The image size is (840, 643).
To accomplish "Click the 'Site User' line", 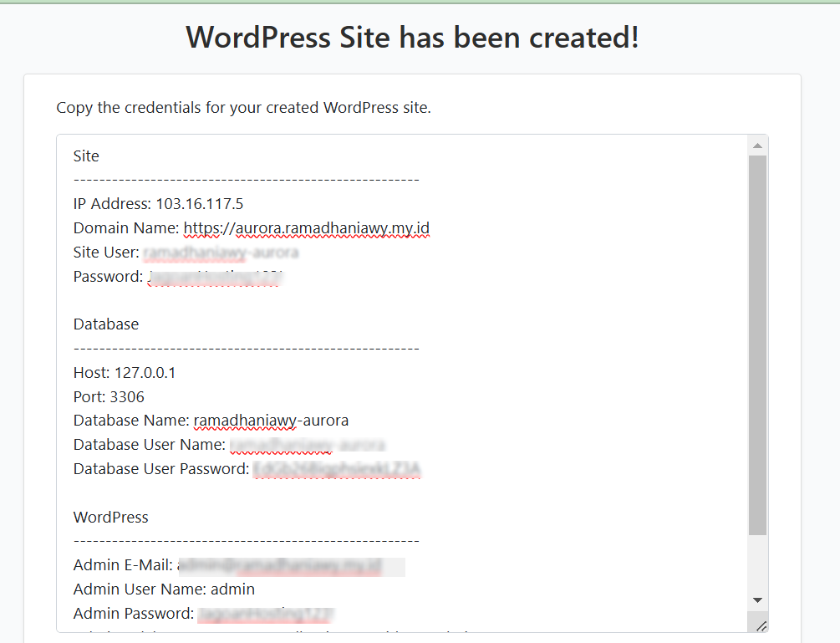I will (x=186, y=253).
